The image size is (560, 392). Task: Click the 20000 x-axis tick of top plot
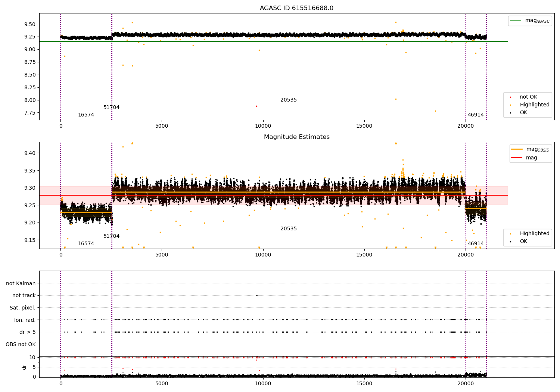pos(465,126)
